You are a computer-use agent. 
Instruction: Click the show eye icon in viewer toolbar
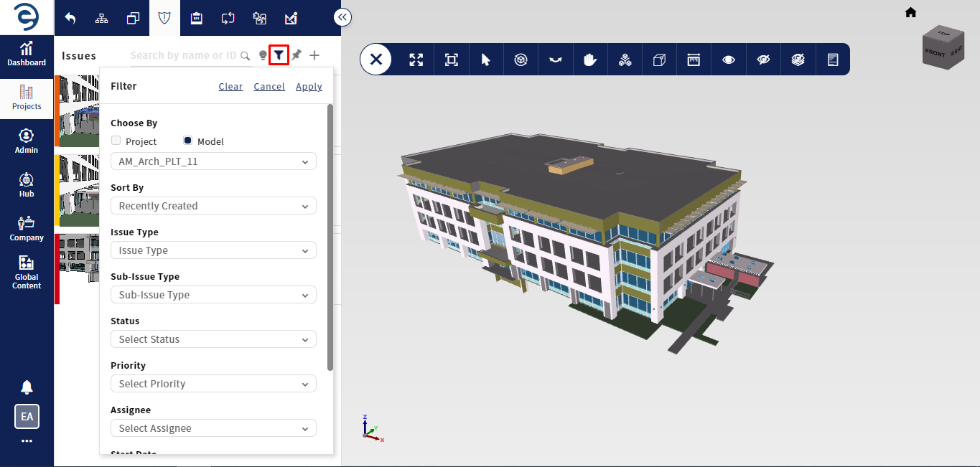pyautogui.click(x=729, y=60)
